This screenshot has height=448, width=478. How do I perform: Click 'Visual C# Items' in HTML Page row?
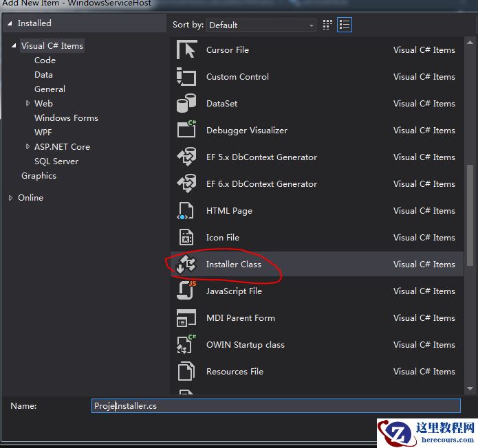[424, 210]
